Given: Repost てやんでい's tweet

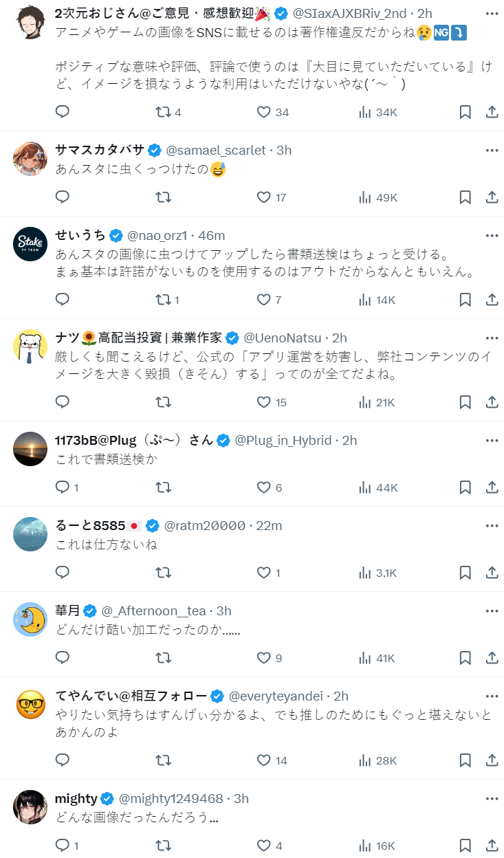Looking at the screenshot, I should coord(163,760).
